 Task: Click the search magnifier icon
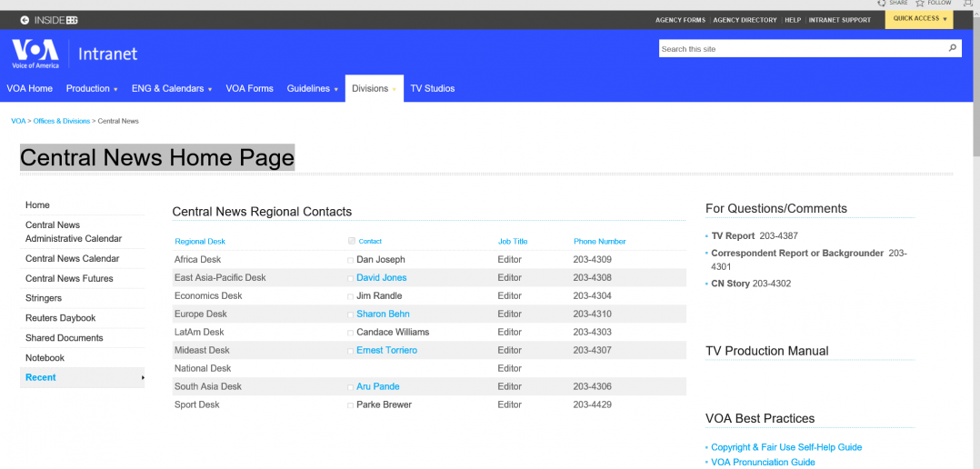953,48
